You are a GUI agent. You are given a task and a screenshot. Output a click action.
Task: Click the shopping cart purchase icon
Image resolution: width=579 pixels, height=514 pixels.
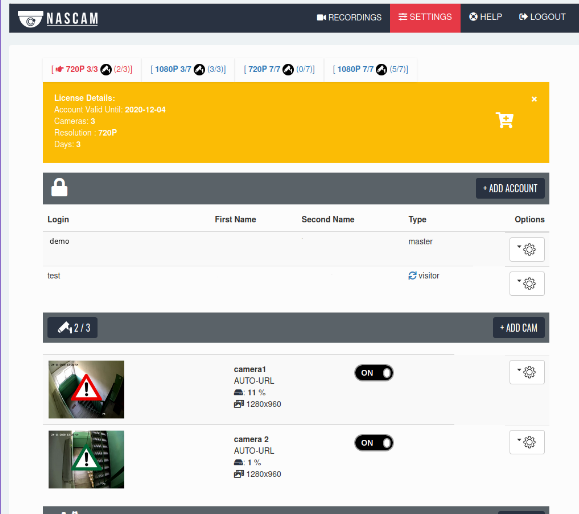(x=504, y=120)
